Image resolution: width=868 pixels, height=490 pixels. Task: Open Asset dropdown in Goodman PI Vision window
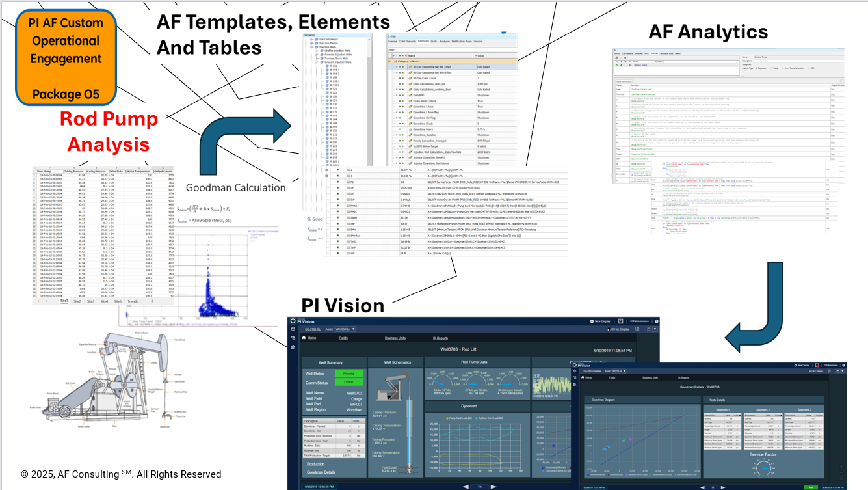point(618,371)
